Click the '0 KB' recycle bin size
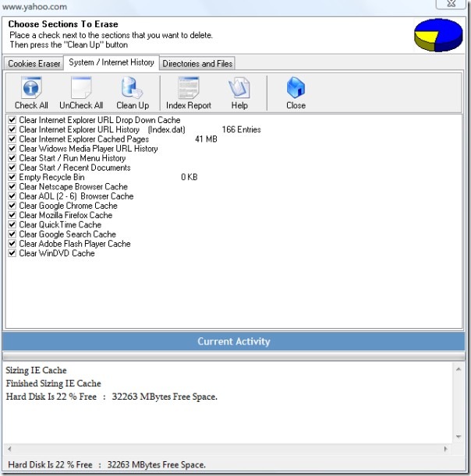This screenshot has height=476, width=471. tap(189, 177)
